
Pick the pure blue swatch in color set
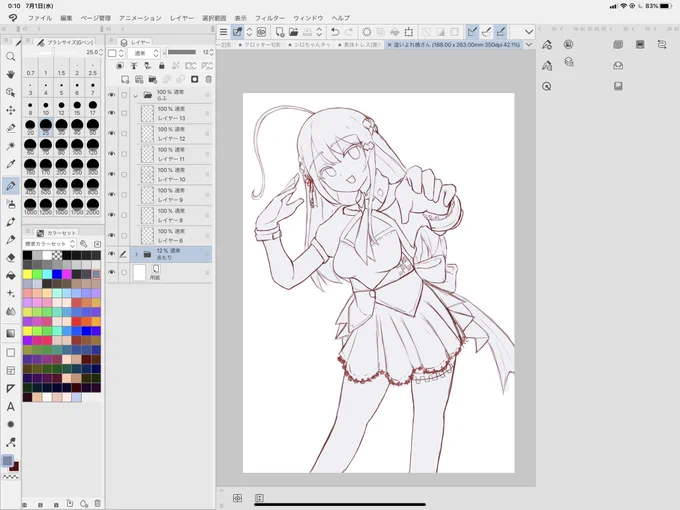click(56, 274)
